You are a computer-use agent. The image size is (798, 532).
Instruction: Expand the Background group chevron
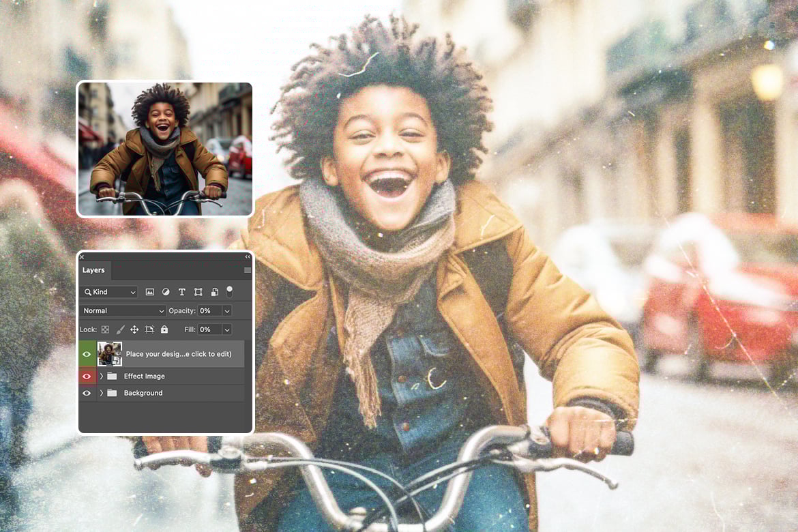coord(101,393)
